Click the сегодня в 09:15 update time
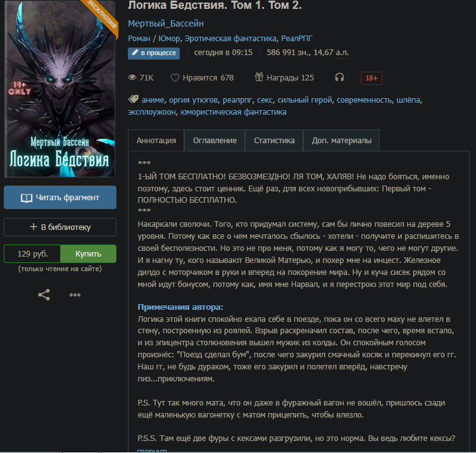 pyautogui.click(x=223, y=53)
